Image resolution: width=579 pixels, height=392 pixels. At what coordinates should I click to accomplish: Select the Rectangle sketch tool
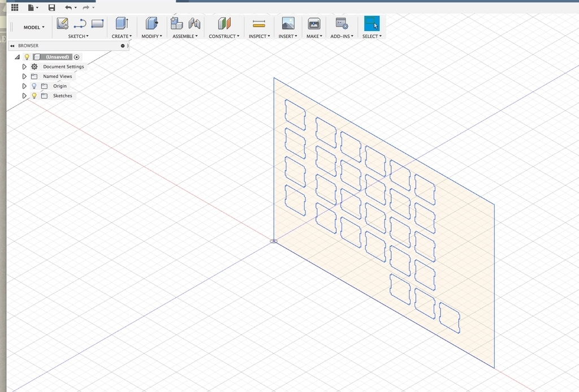tap(97, 24)
